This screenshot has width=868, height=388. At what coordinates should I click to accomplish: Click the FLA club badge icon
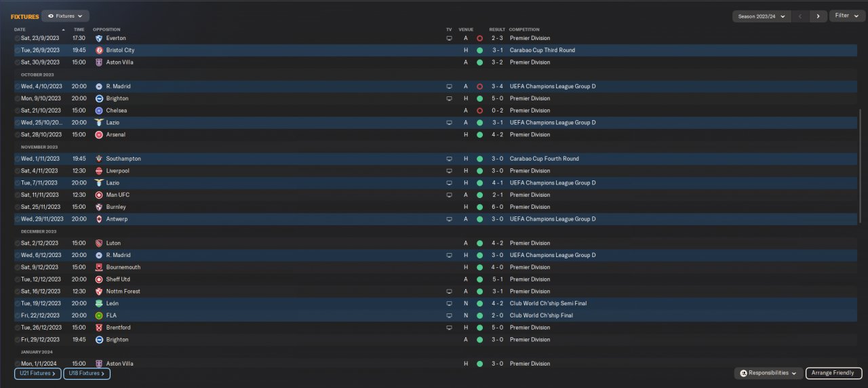coord(99,315)
